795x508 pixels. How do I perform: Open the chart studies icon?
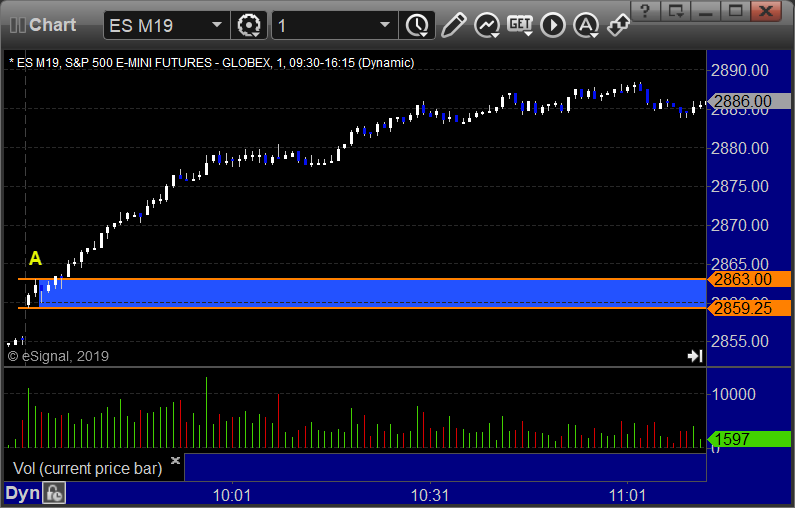click(x=487, y=25)
